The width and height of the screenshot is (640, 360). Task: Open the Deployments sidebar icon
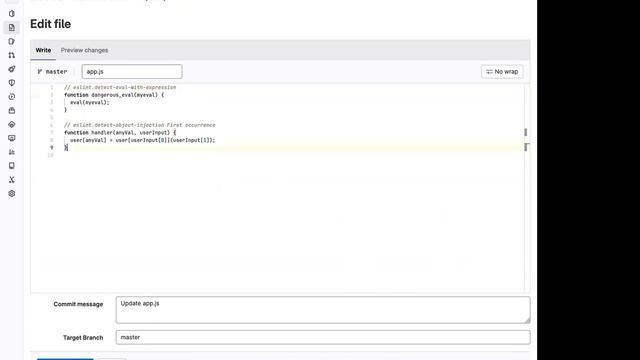pos(11,97)
